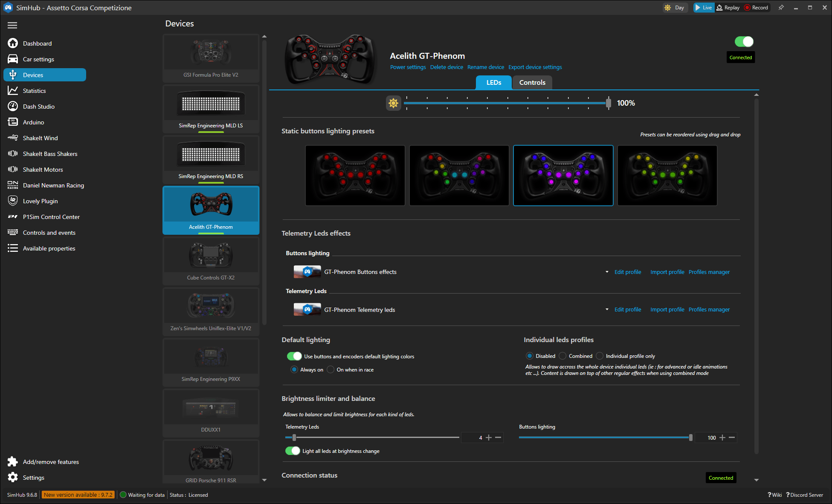Click the Shakelt Wind icon
The height and width of the screenshot is (504, 832).
13,138
